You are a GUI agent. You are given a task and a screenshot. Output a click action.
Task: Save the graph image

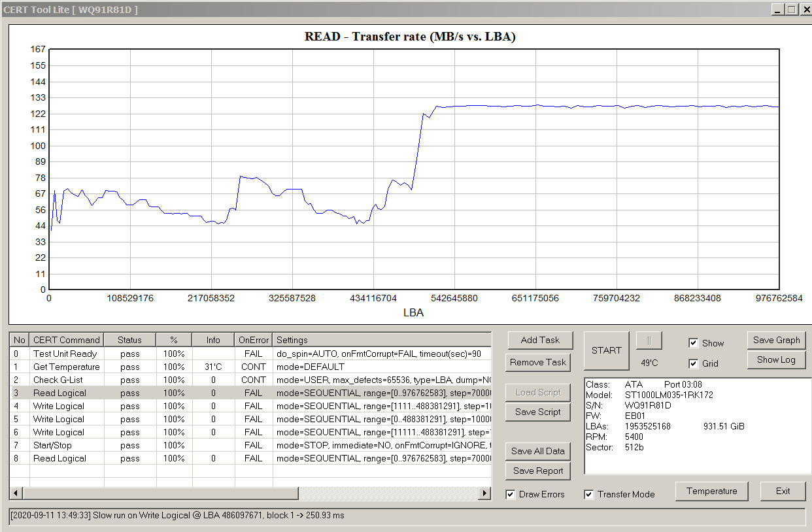point(777,340)
